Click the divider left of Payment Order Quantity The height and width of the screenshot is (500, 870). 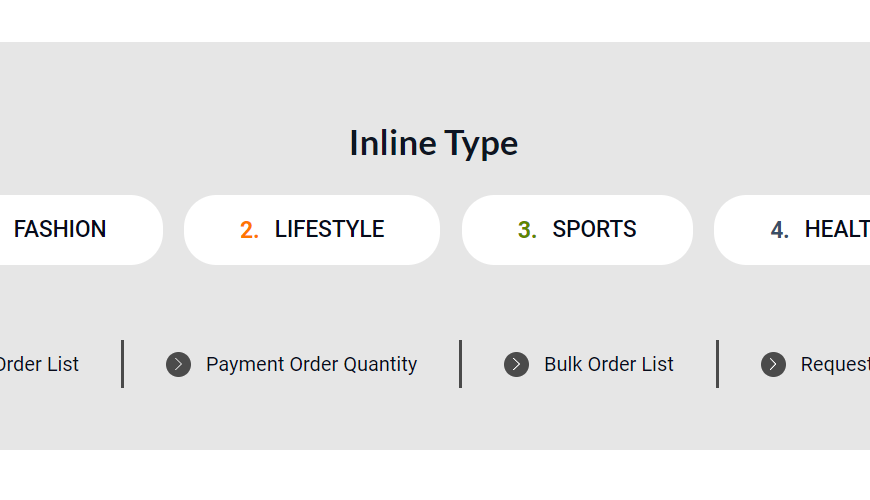(122, 364)
